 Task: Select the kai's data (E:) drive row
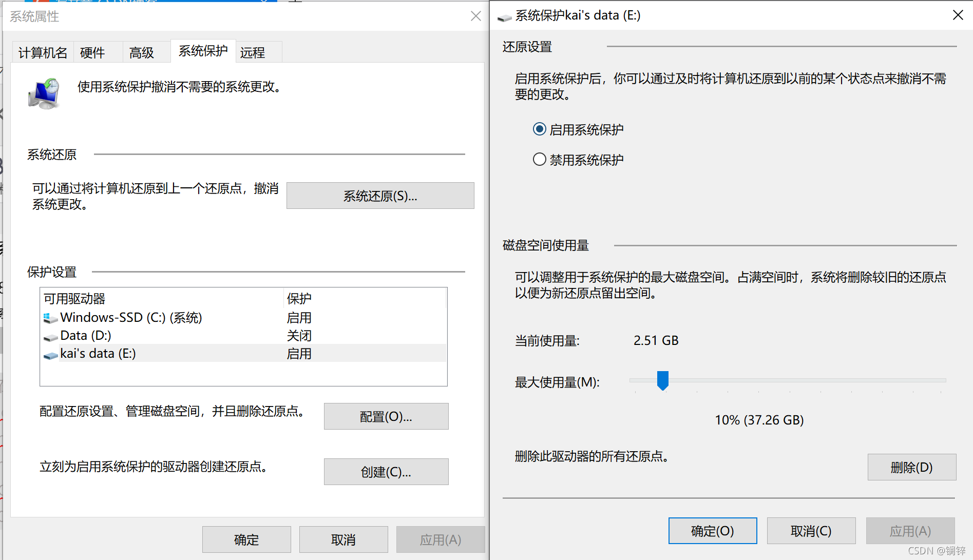pyautogui.click(x=243, y=354)
